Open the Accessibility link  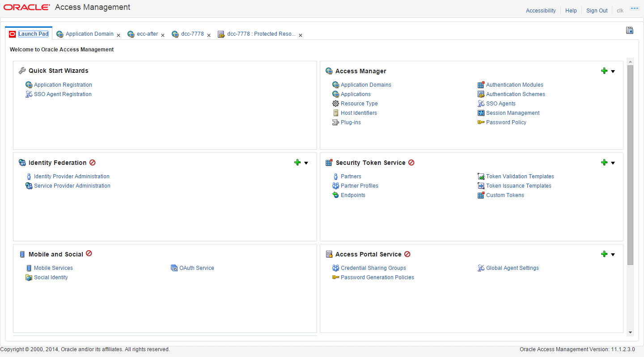pyautogui.click(x=541, y=11)
